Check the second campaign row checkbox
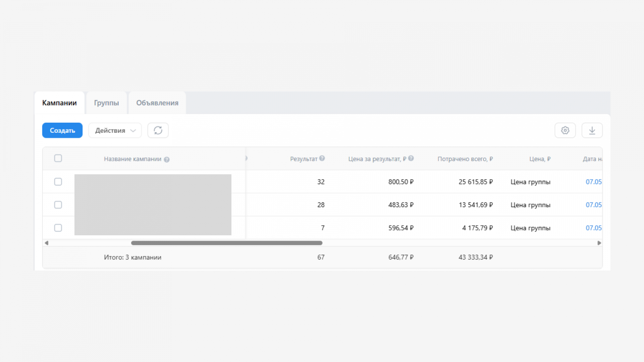644x362 pixels. 58,205
